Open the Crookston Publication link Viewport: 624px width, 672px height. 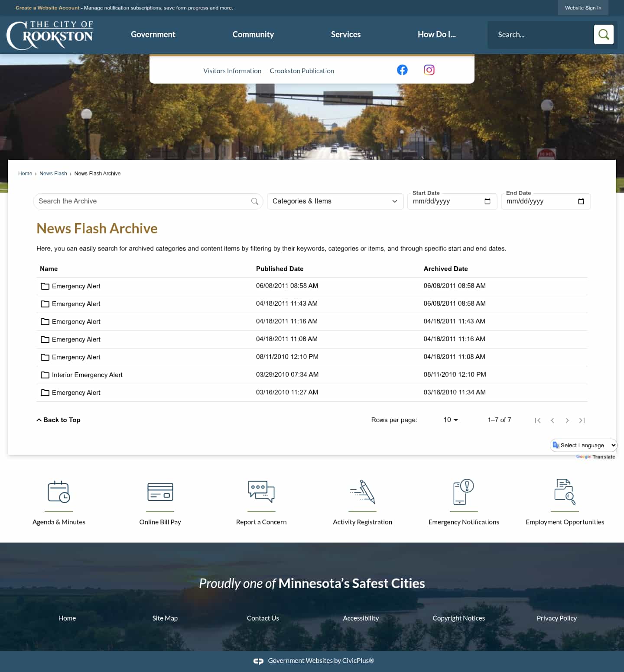pos(302,71)
